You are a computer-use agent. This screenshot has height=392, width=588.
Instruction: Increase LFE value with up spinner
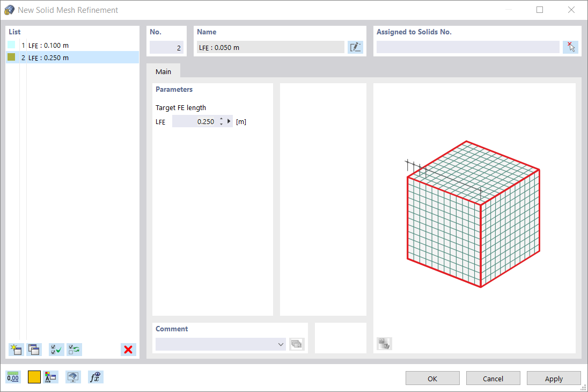[221, 119]
